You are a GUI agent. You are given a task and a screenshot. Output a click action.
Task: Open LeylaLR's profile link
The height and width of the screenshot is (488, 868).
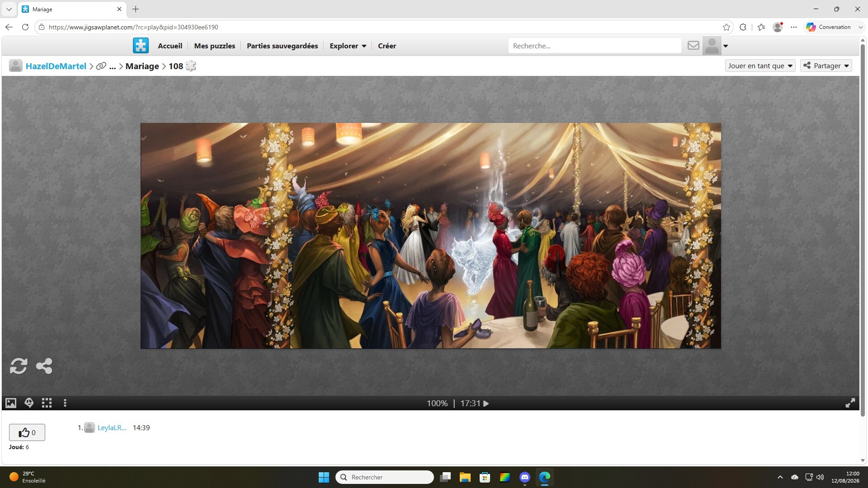pos(112,427)
